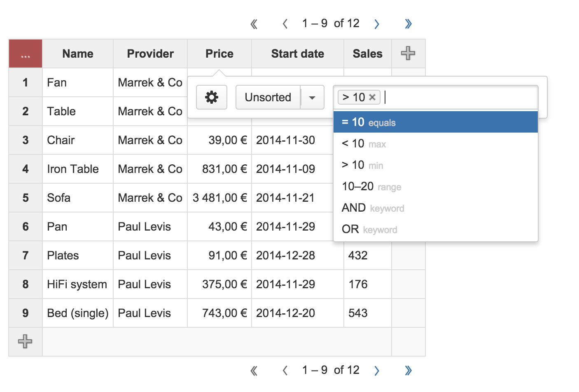Add a new column with plus icon
Screen dimensions: 579x392
pyautogui.click(x=408, y=54)
